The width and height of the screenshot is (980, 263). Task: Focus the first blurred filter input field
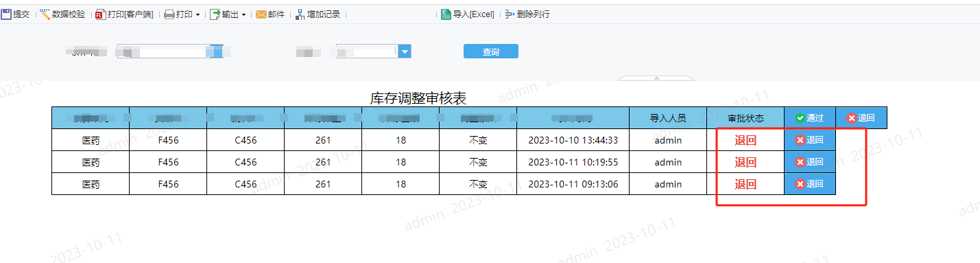[x=170, y=51]
